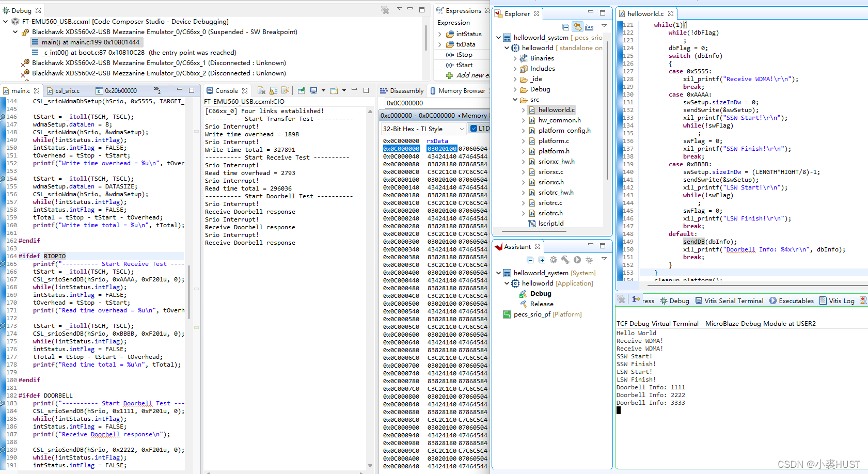Select memory address cell 0x0C000000
Screen dimensions: 868x474
coord(401,149)
